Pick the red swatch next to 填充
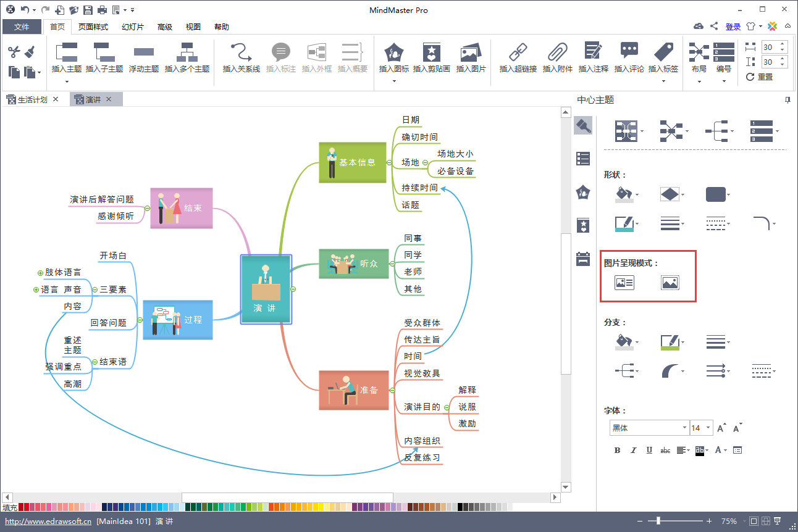The image size is (798, 532). click(x=21, y=507)
